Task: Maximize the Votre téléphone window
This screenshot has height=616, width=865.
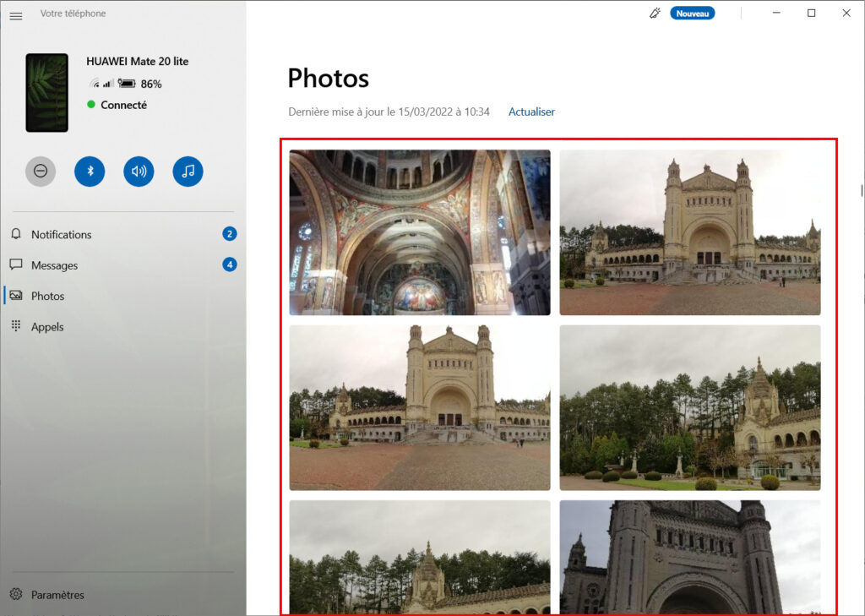Action: (811, 14)
